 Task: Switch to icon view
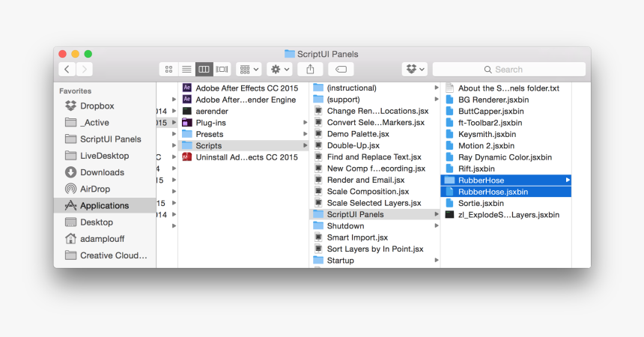(x=168, y=70)
